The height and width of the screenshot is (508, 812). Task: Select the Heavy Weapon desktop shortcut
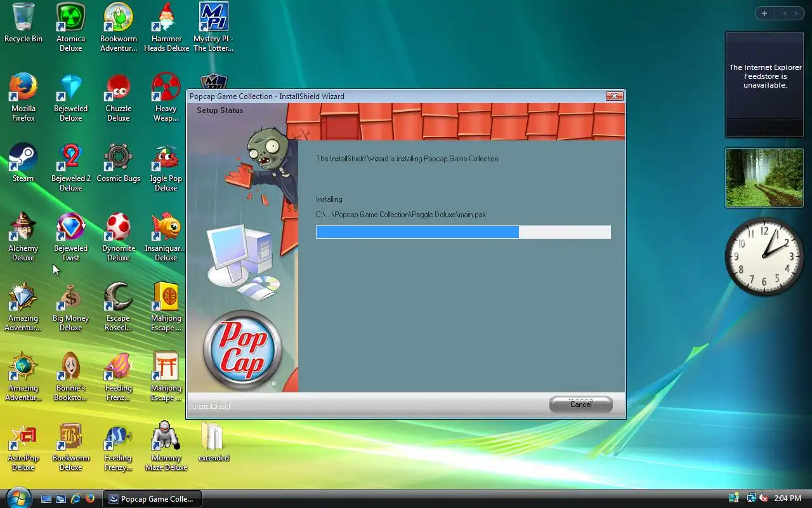click(x=166, y=97)
